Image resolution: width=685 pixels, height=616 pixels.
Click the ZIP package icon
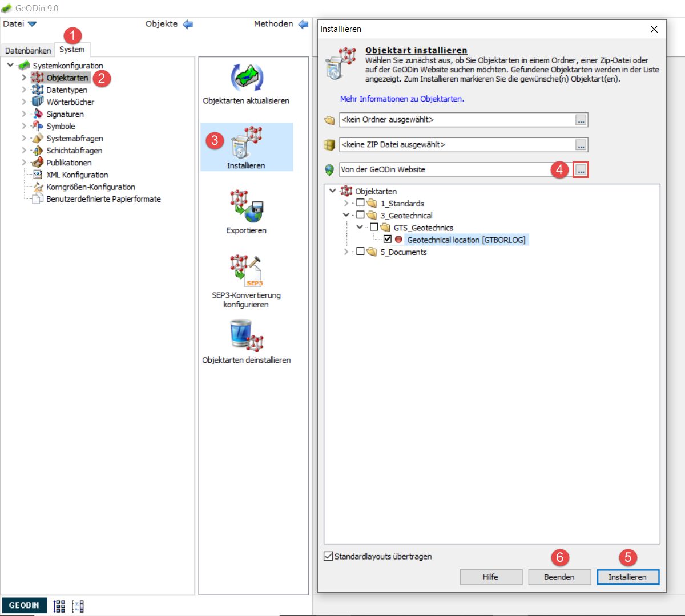point(329,145)
